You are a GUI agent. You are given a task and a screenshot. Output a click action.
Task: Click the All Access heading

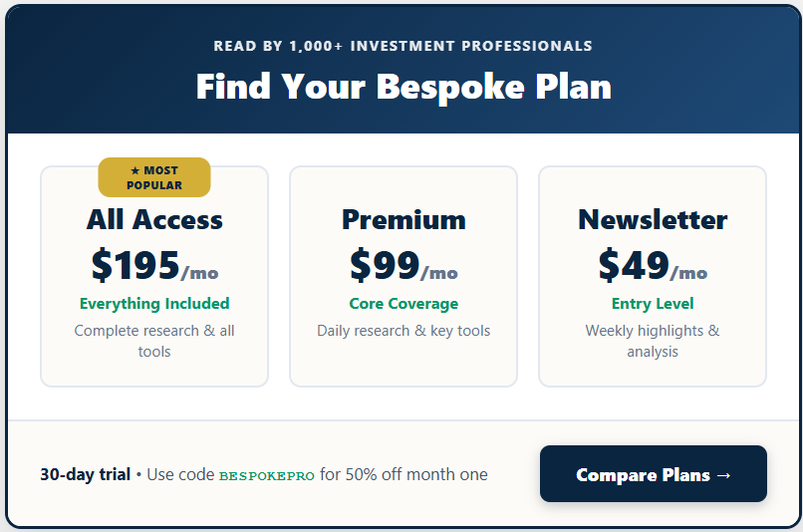coord(154,219)
